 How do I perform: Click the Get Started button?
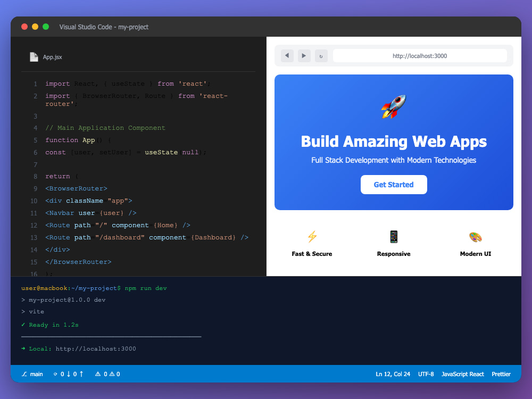pos(394,185)
